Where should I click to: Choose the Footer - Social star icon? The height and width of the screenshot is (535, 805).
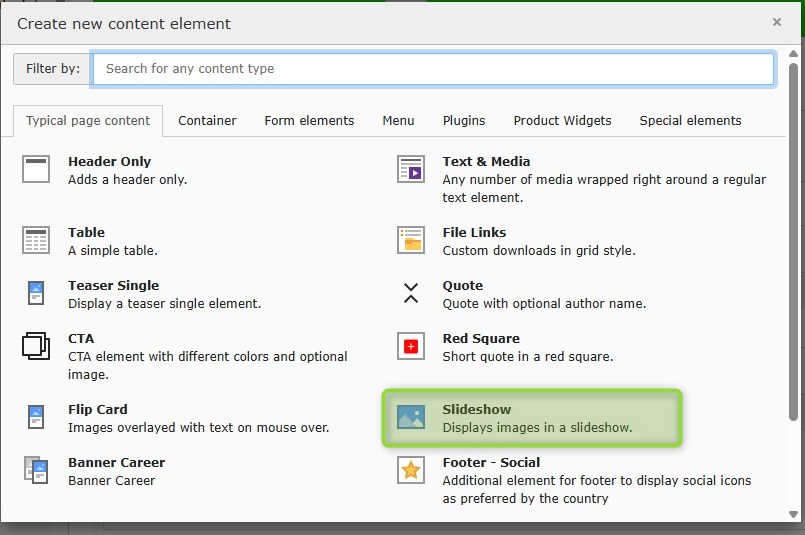coord(411,470)
